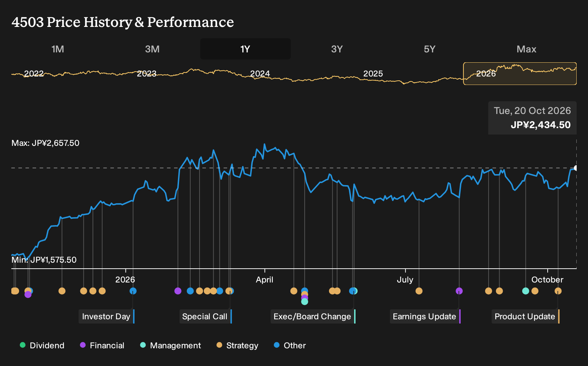Click the orange dot above Product Update label
The height and width of the screenshot is (366, 588).
(558, 291)
